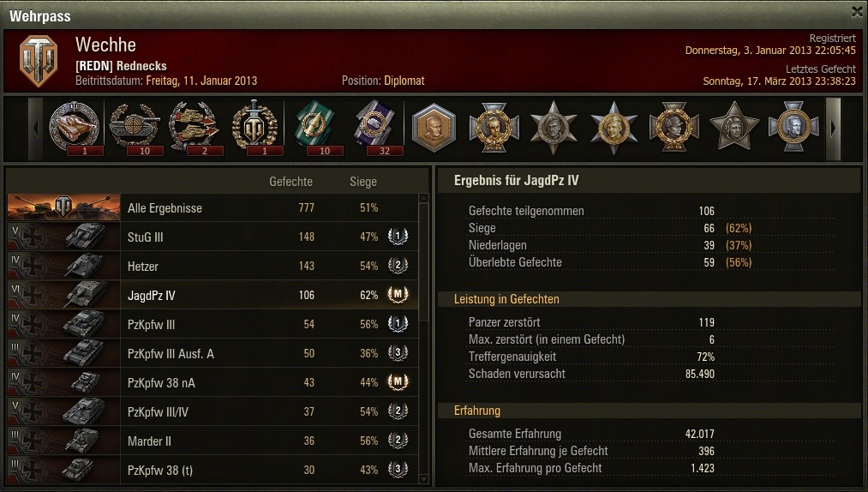Select the Marder II row

[213, 441]
